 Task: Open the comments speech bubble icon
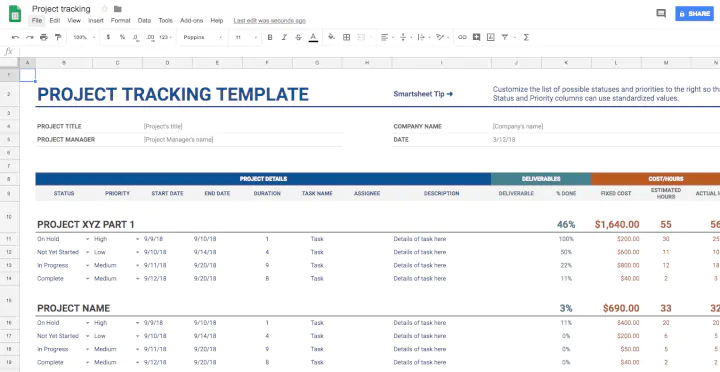point(661,13)
